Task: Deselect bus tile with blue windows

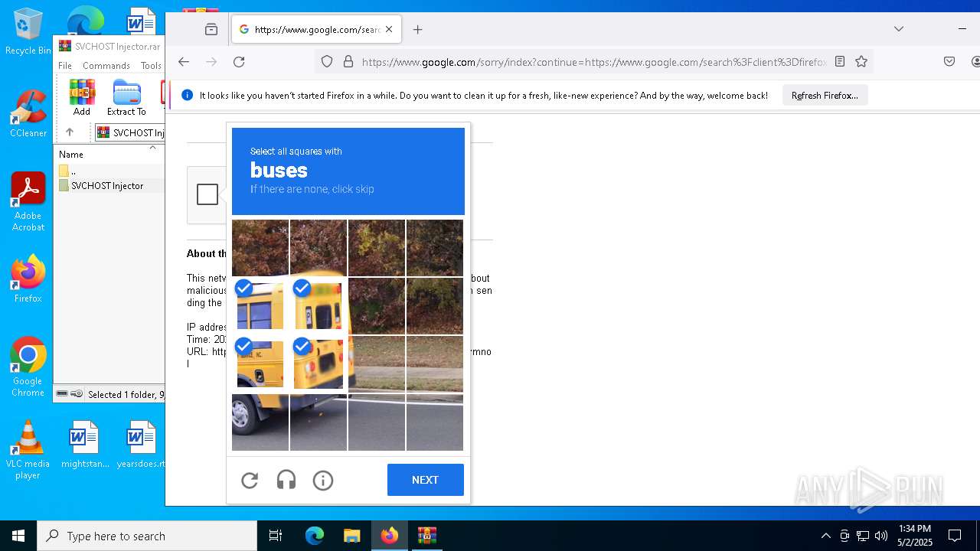Action: pyautogui.click(x=260, y=305)
